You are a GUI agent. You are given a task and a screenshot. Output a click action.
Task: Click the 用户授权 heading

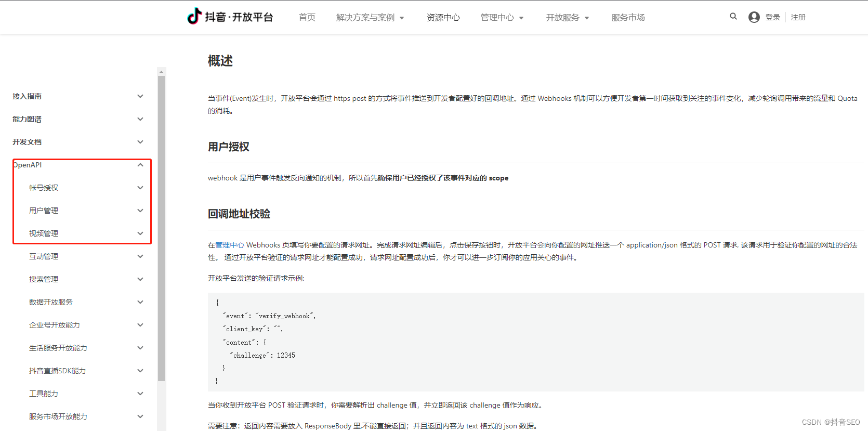tap(229, 147)
